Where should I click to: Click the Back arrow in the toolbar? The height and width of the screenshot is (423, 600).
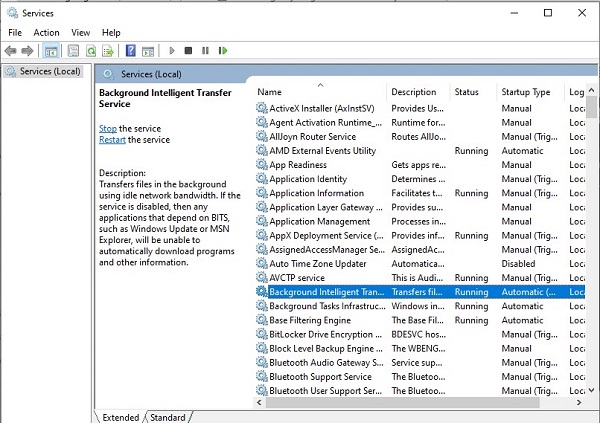pos(11,50)
